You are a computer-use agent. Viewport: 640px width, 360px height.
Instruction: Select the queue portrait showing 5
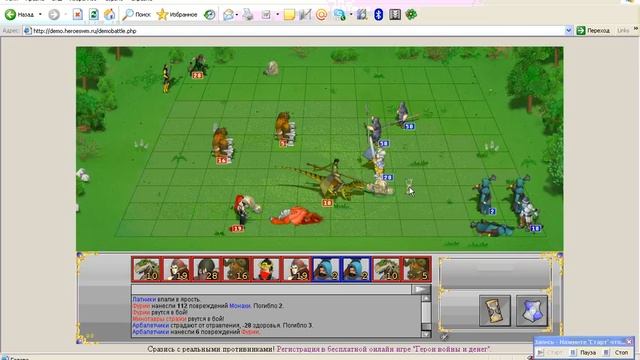417,269
